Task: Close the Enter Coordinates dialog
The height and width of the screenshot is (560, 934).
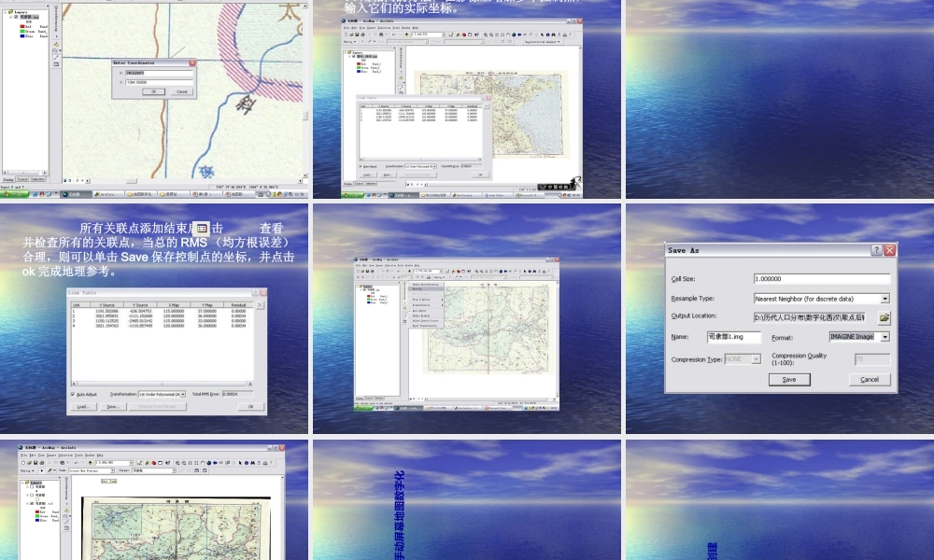Action: [x=192, y=63]
